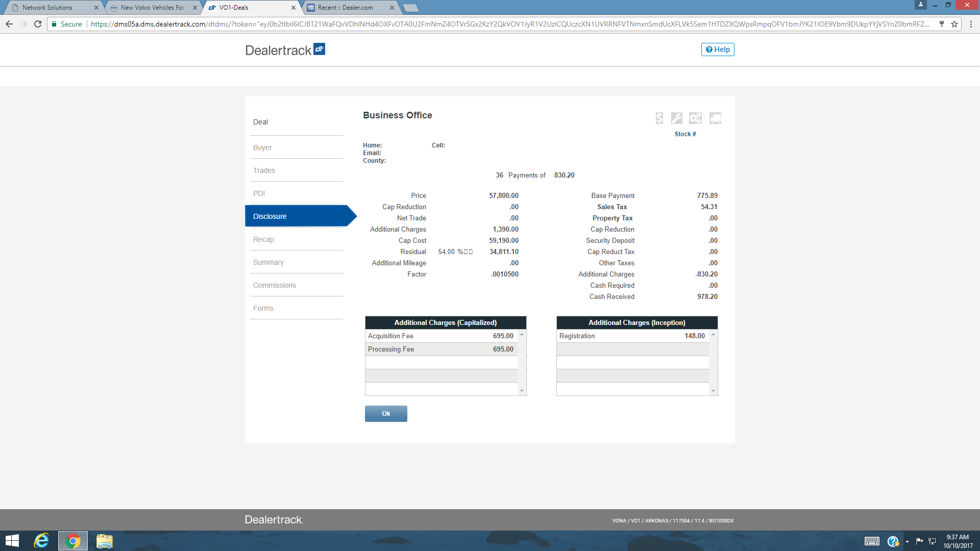Click the browser Forward arrow

pos(23,24)
